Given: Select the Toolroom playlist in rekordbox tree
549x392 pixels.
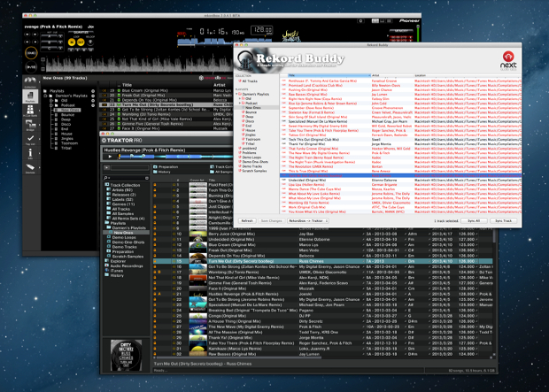Looking at the screenshot, I should coord(69,143).
